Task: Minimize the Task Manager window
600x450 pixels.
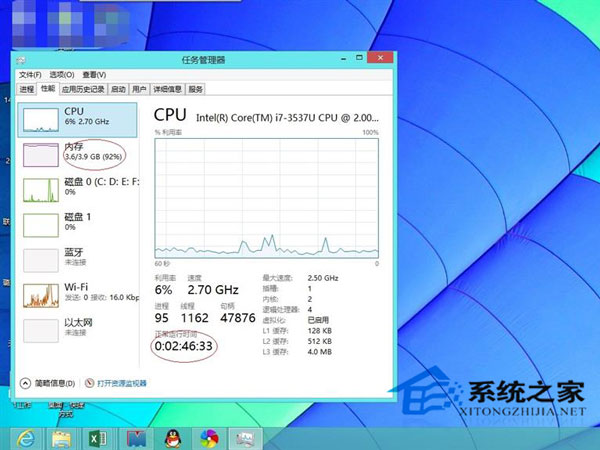Action: (x=344, y=59)
